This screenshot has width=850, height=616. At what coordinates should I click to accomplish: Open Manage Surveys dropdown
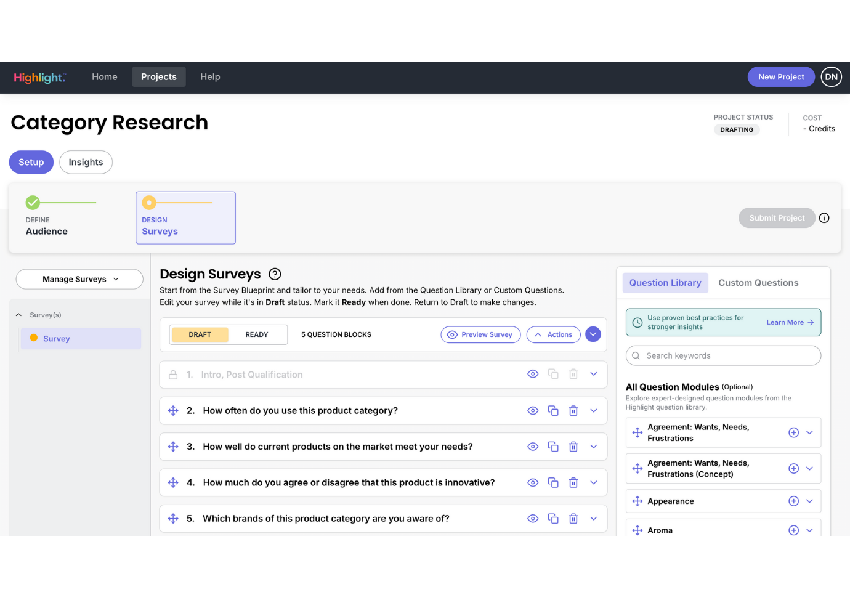pos(79,279)
